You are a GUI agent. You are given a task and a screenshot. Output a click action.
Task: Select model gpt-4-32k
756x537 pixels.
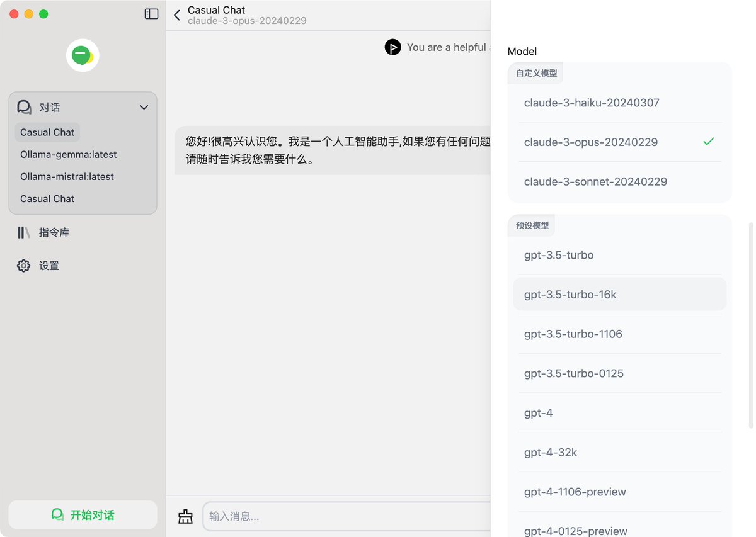click(x=620, y=453)
